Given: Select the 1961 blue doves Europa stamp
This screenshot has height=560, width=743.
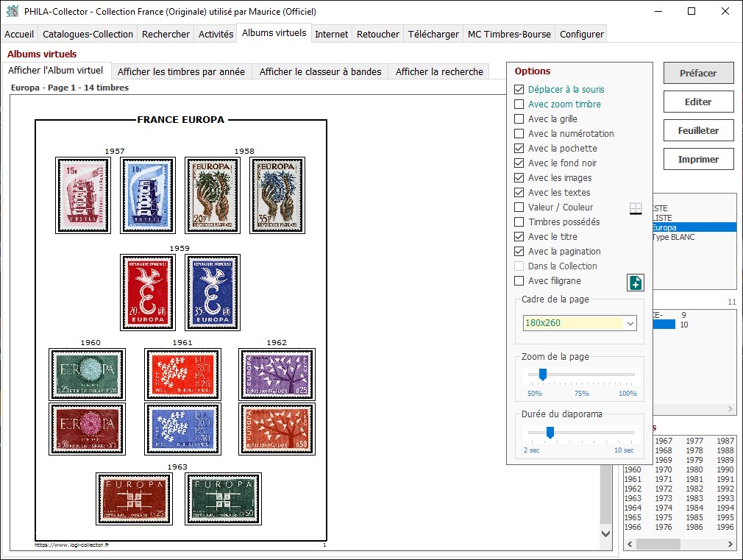Looking at the screenshot, I should tap(182, 429).
